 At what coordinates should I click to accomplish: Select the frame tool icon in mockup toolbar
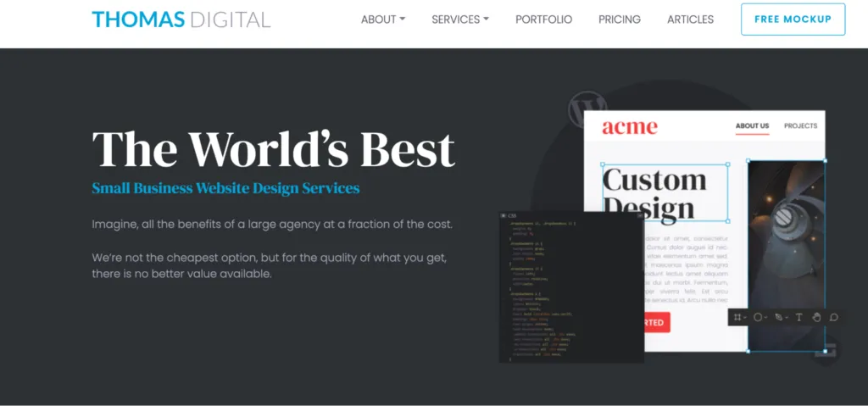point(737,317)
